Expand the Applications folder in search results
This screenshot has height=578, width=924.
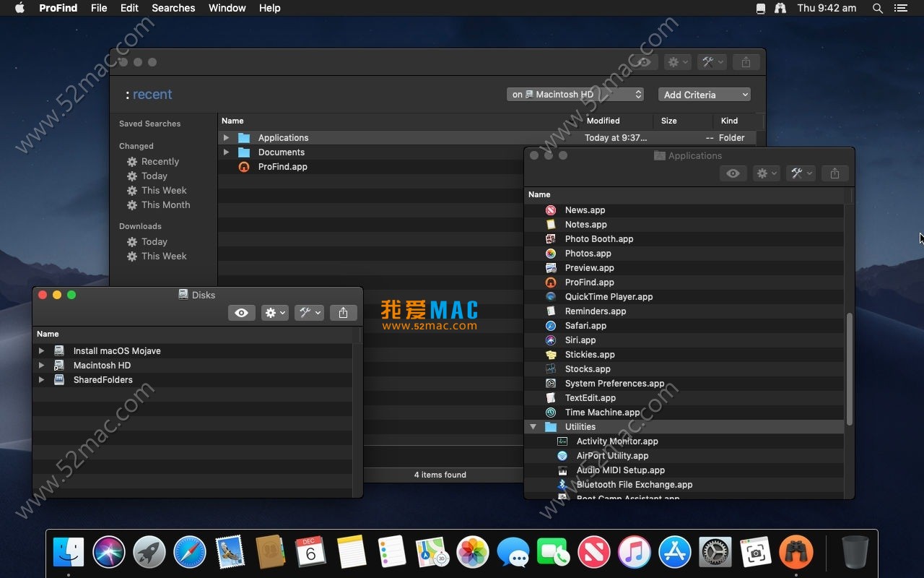(226, 137)
